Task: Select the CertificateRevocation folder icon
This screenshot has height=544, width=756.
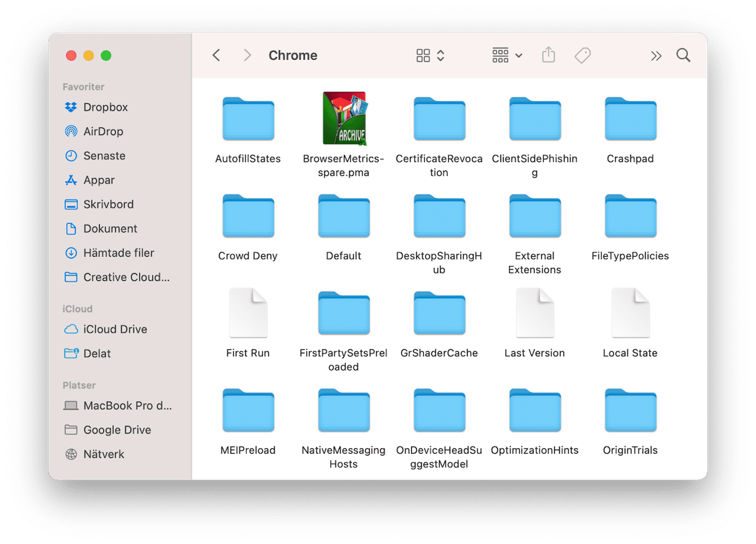Action: click(x=440, y=119)
